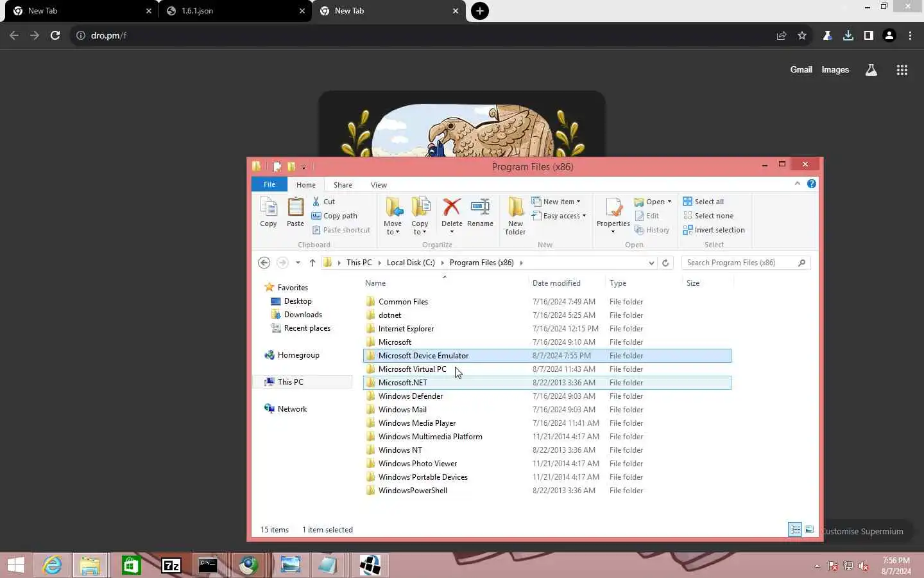This screenshot has width=924, height=578.
Task: Click Invert selection in the ribbon
Action: pos(714,230)
